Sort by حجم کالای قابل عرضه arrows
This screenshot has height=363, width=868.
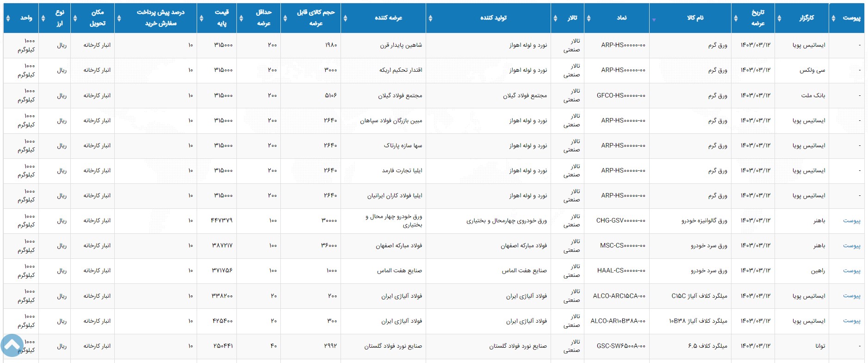[x=285, y=18]
